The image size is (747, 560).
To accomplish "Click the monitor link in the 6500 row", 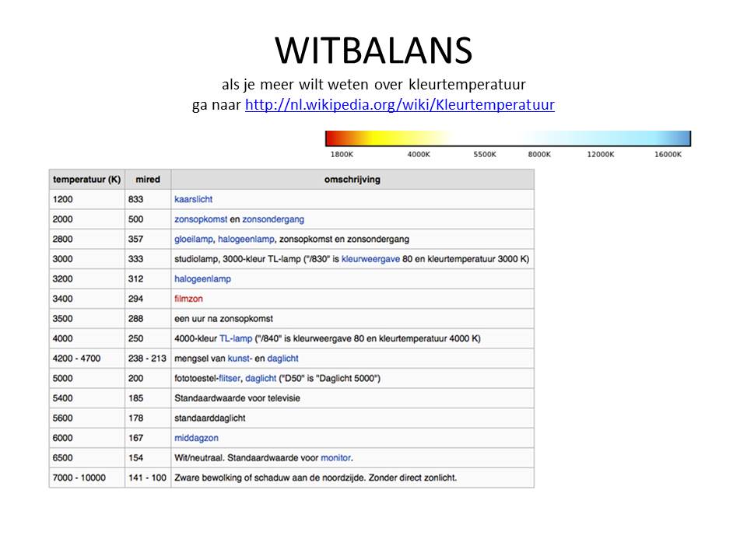I will coord(336,458).
